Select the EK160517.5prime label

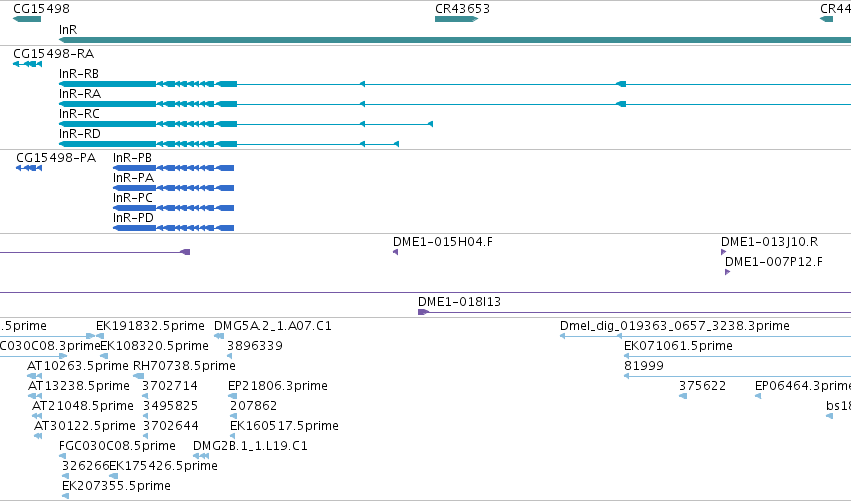(284, 426)
